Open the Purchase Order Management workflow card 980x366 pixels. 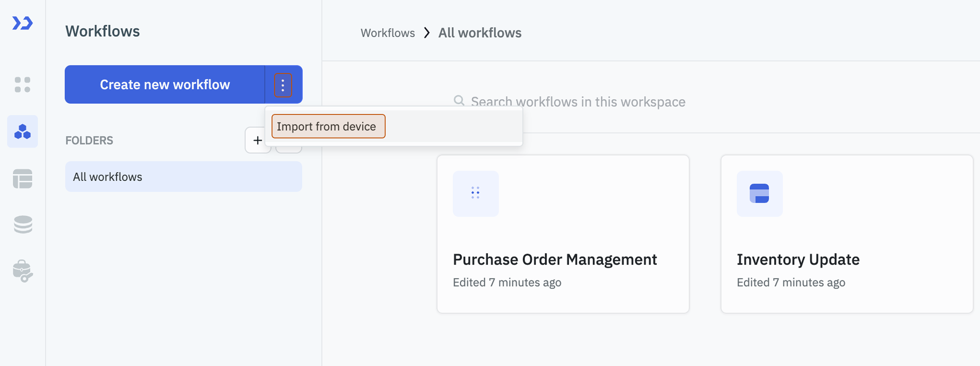[563, 234]
